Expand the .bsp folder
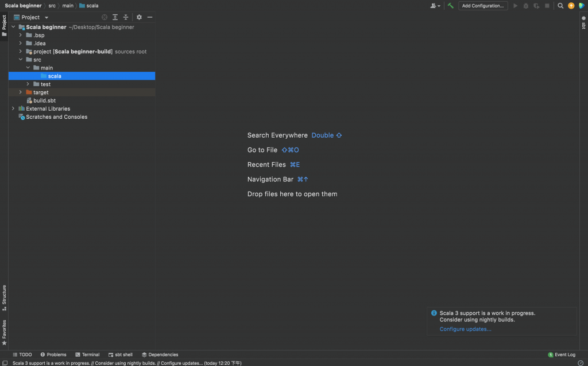 [21, 35]
